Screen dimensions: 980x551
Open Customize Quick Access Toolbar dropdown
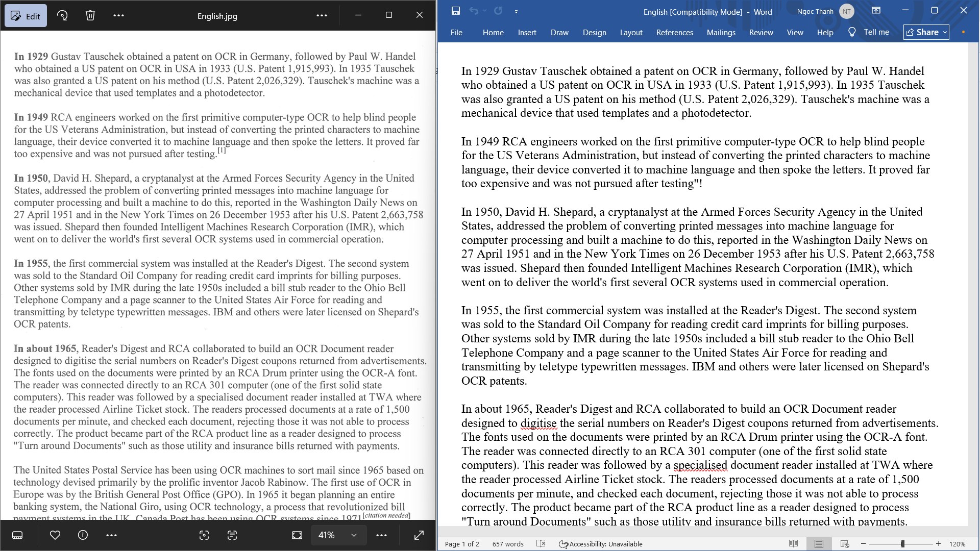[516, 11]
